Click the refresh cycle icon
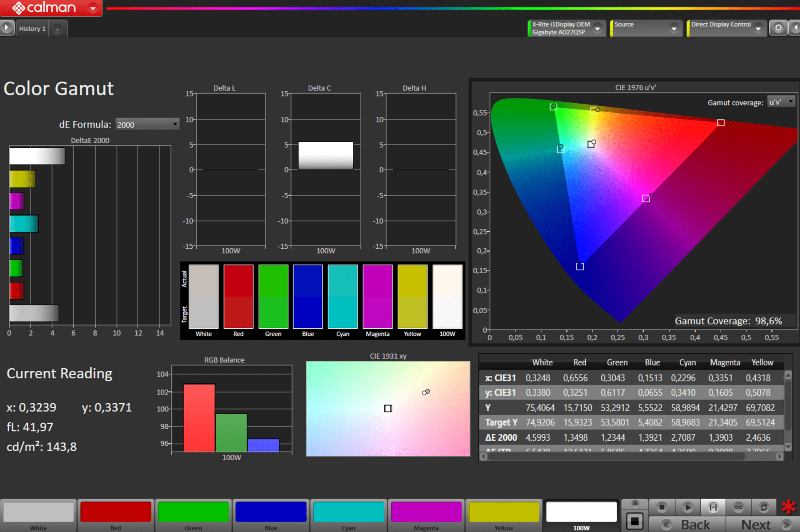Image resolution: width=800 pixels, height=532 pixels. [x=764, y=507]
